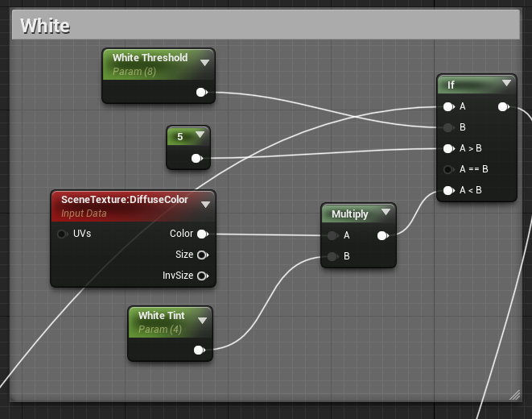Click the White Threshold output pin
Image resolution: width=532 pixels, height=419 pixels.
pyautogui.click(x=202, y=93)
